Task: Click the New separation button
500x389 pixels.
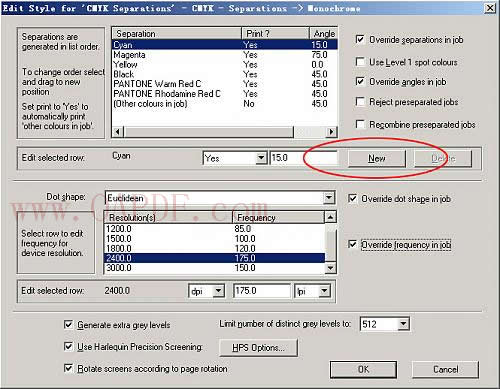Action: click(x=377, y=159)
